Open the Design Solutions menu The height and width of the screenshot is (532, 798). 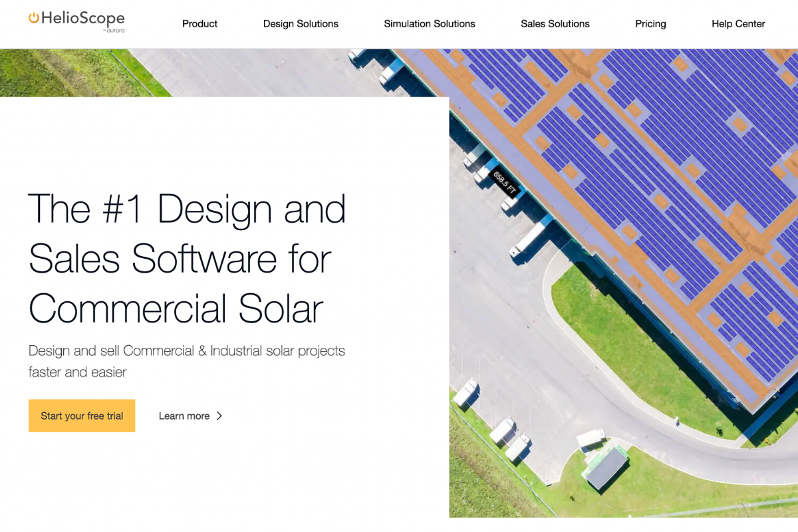click(x=301, y=24)
